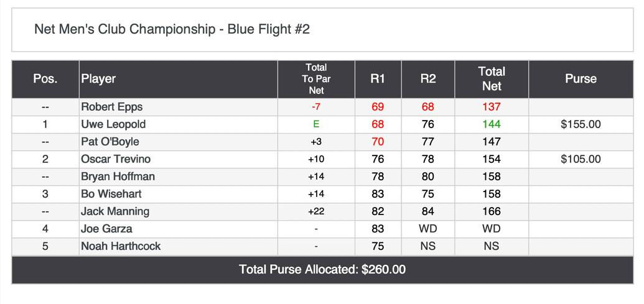Open Pat O'Boyle's player entry

point(110,142)
